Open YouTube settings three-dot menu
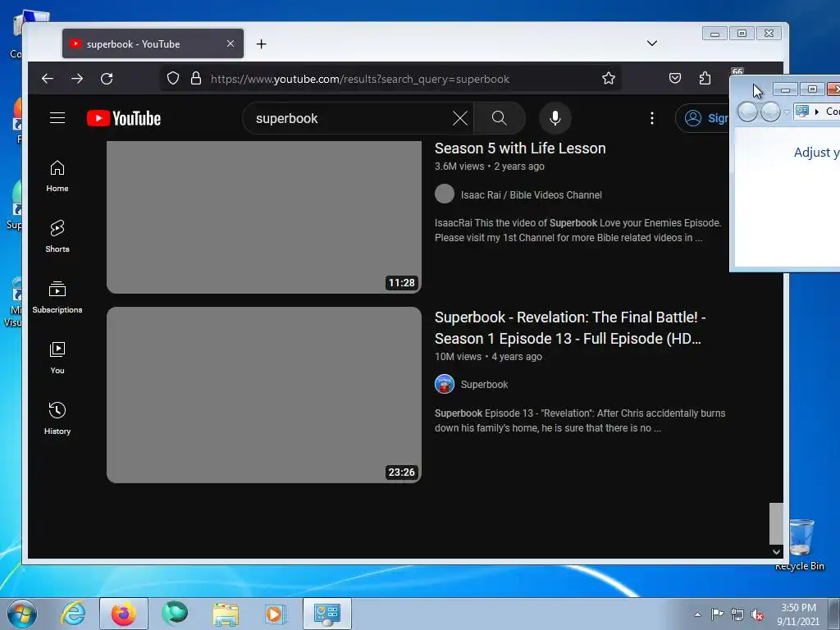Viewport: 840px width, 630px height. tap(652, 118)
